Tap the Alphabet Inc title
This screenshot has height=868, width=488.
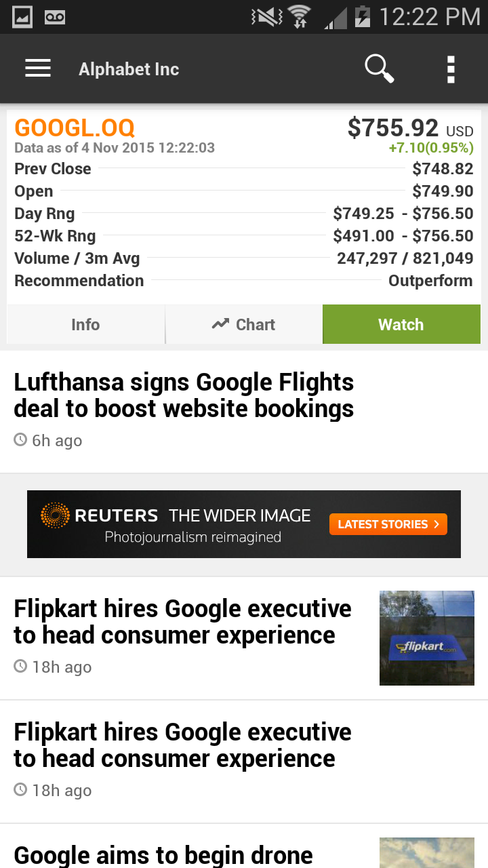[129, 69]
